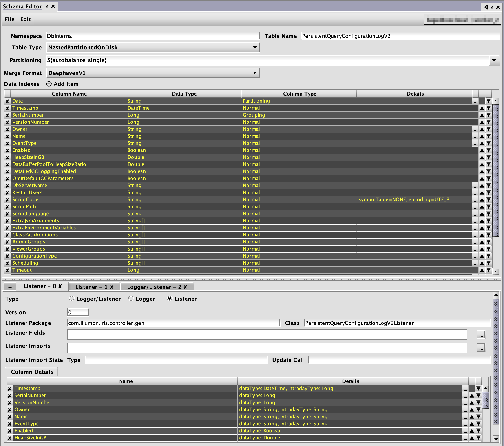Select the Listener radio button

[x=169, y=299]
